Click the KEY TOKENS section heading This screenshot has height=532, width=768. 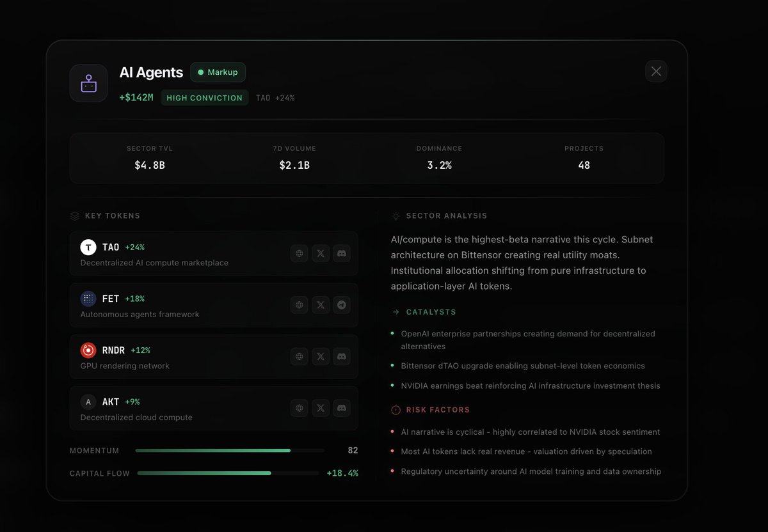(x=113, y=216)
